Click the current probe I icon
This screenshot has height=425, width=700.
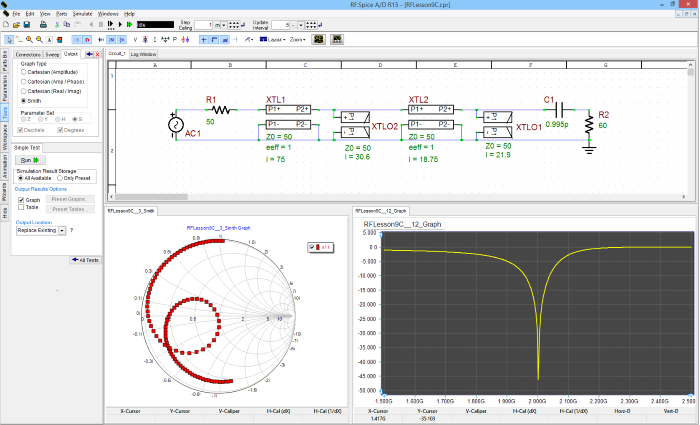point(155,40)
